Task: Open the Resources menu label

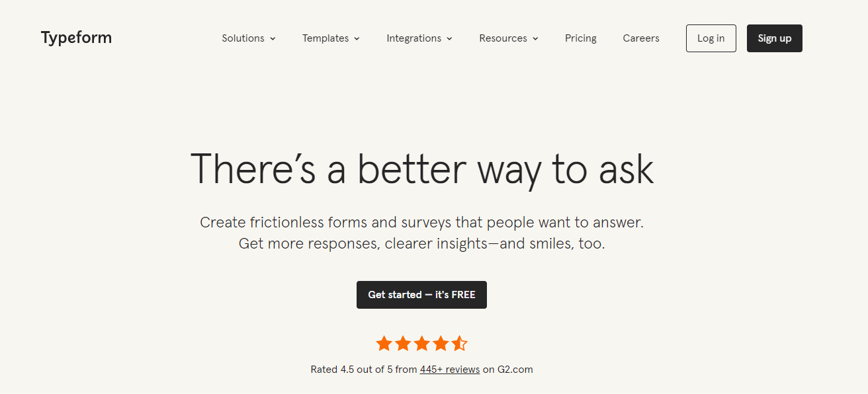Action: (503, 38)
